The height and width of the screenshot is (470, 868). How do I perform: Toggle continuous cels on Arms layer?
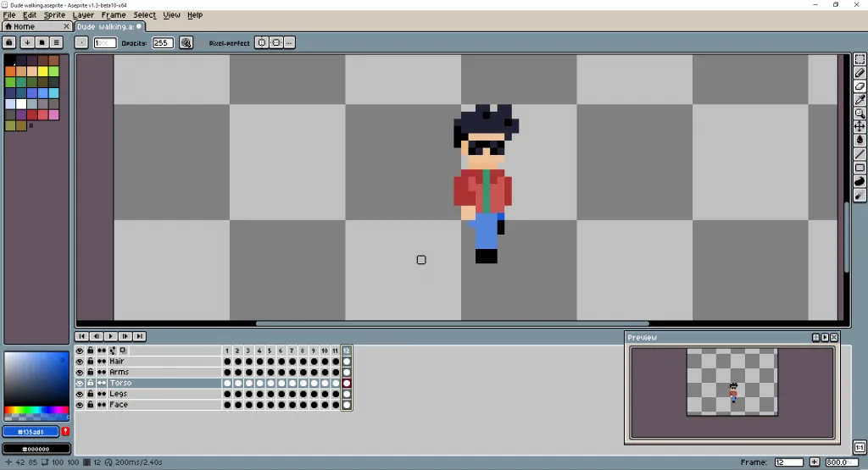point(102,372)
